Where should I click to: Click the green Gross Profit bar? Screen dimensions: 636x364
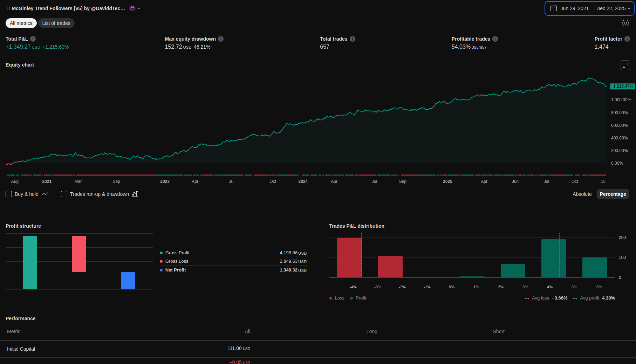tap(30, 262)
